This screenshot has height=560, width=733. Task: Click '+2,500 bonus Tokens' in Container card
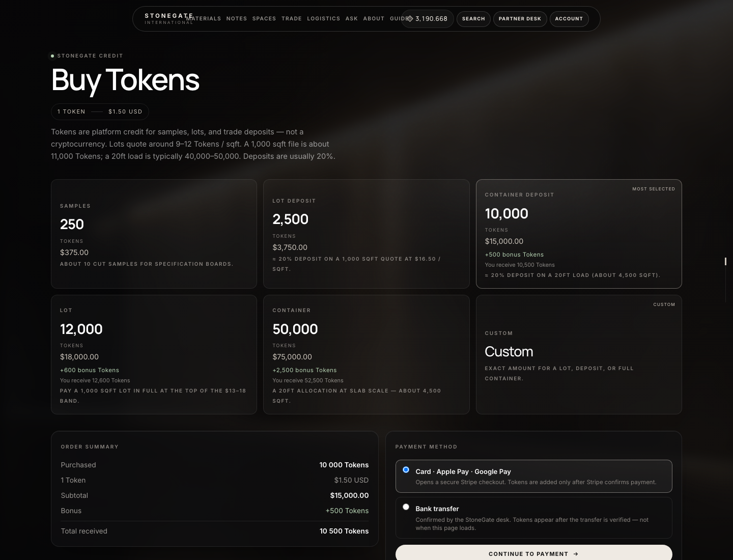pyautogui.click(x=304, y=370)
